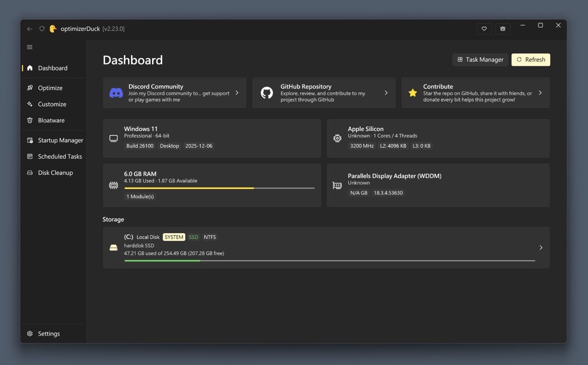Open Task Manager
This screenshot has width=588, height=365.
pyautogui.click(x=481, y=60)
